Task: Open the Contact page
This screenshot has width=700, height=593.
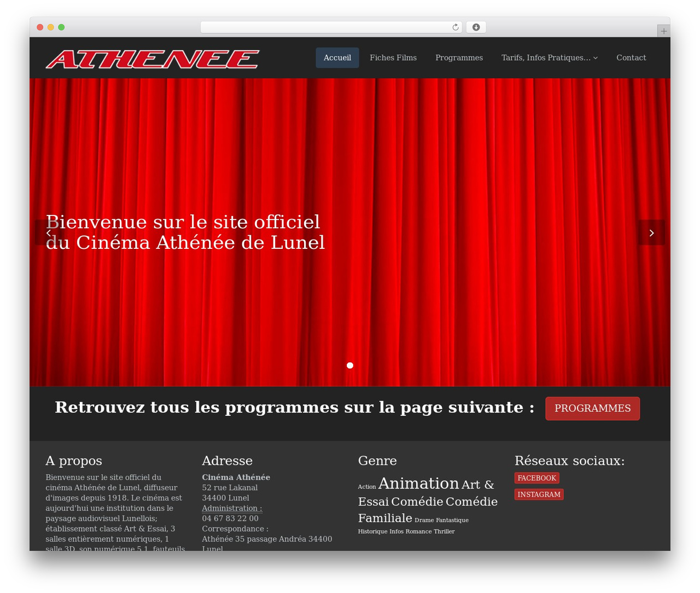Action: click(631, 58)
